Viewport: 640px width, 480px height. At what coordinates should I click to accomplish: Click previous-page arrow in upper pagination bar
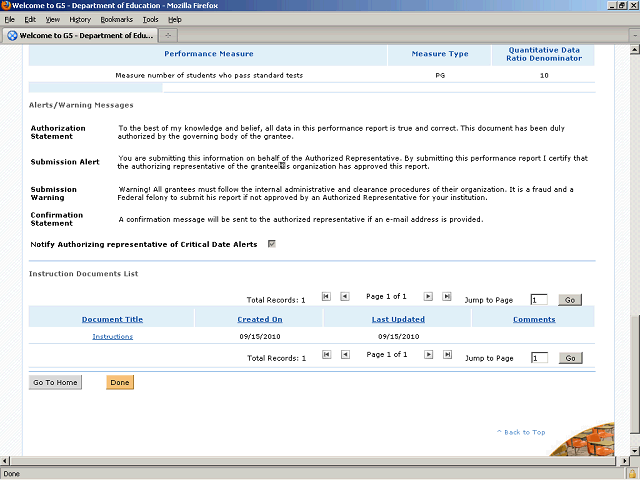(x=345, y=296)
